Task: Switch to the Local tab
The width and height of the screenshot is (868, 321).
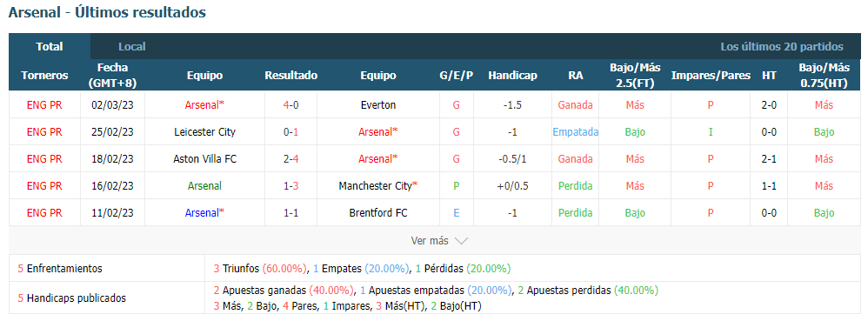Action: (131, 46)
